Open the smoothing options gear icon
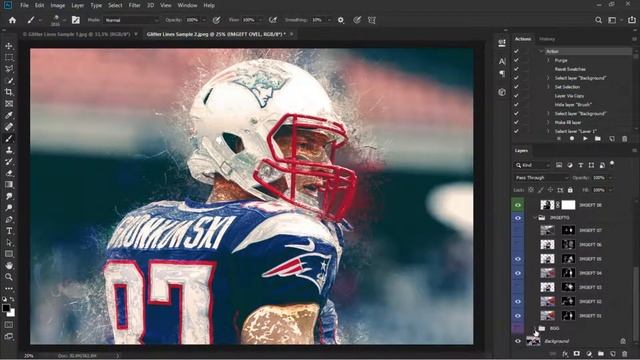This screenshot has width=640, height=360. pos(340,20)
